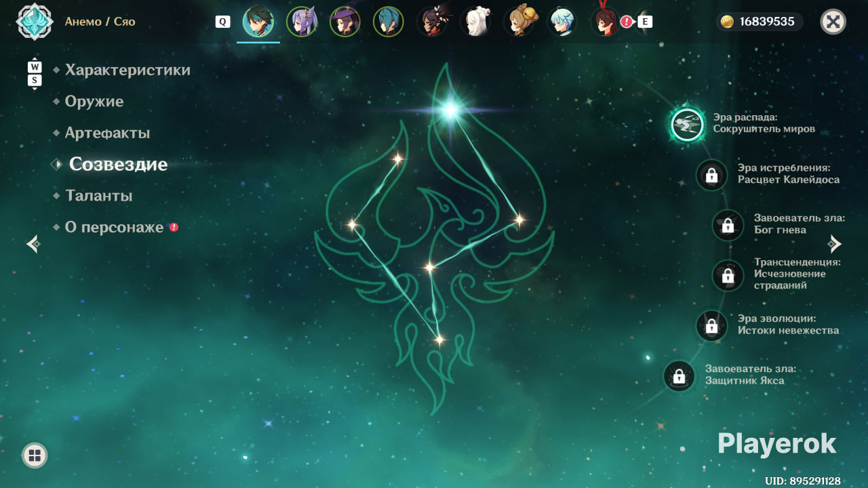Open the Оружие menu section
The height and width of the screenshot is (488, 868).
pos(94,102)
